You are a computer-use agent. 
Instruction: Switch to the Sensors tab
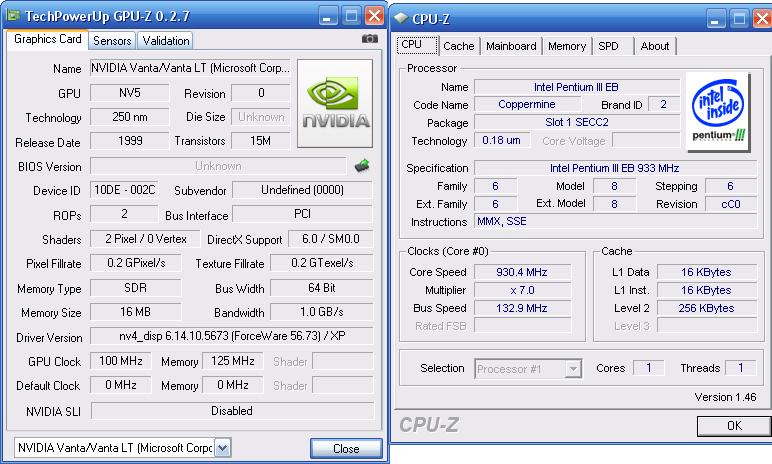pos(112,41)
